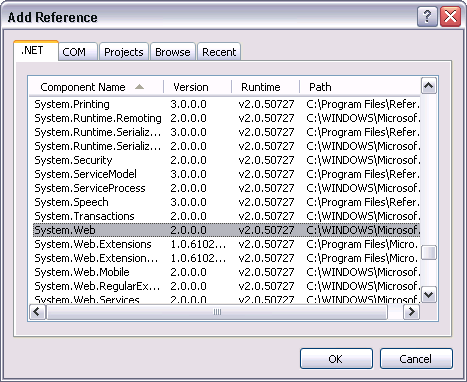
Task: Click the vertical scrollbar up arrow
Action: [x=429, y=86]
